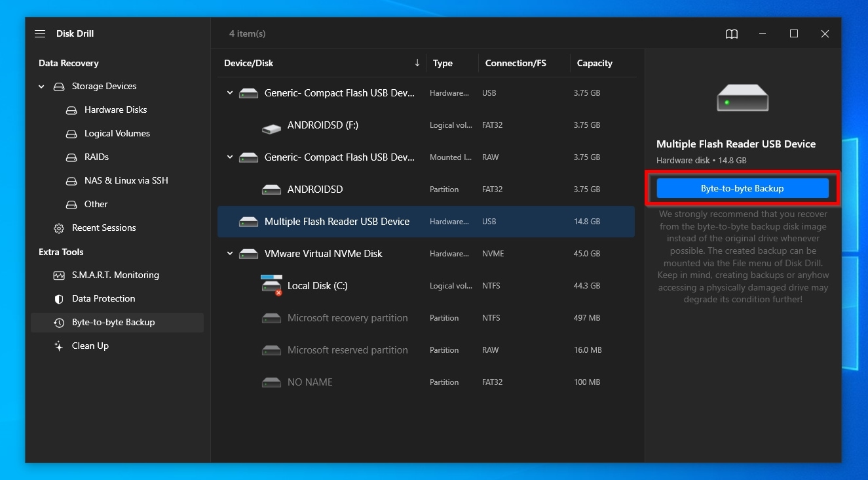Open the hamburger menu next to Disk Drill
This screenshot has height=480, width=868.
click(x=40, y=33)
